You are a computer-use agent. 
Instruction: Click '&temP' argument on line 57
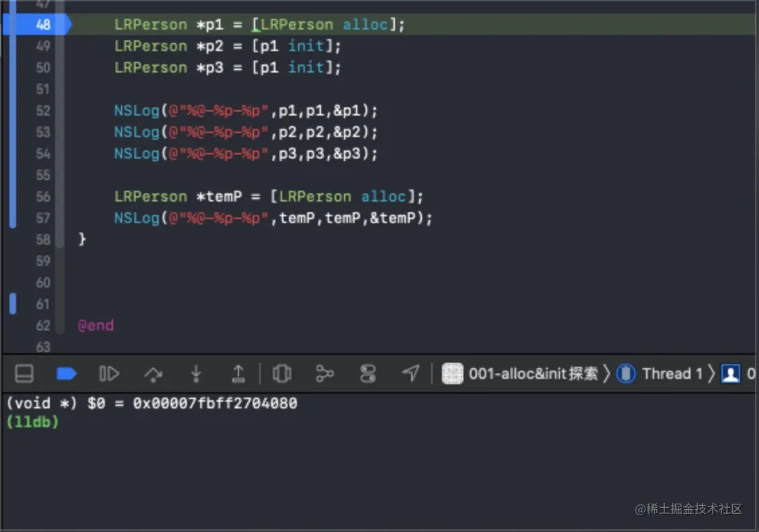pos(392,218)
